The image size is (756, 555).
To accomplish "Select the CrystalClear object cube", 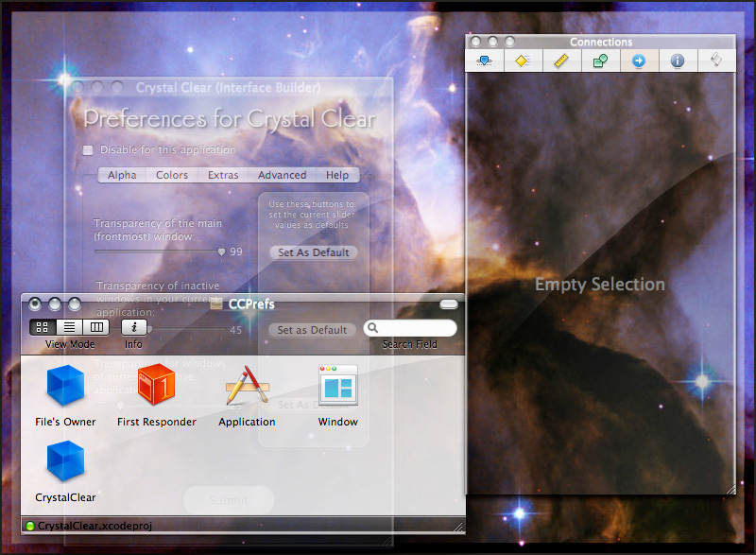I will click(x=65, y=461).
